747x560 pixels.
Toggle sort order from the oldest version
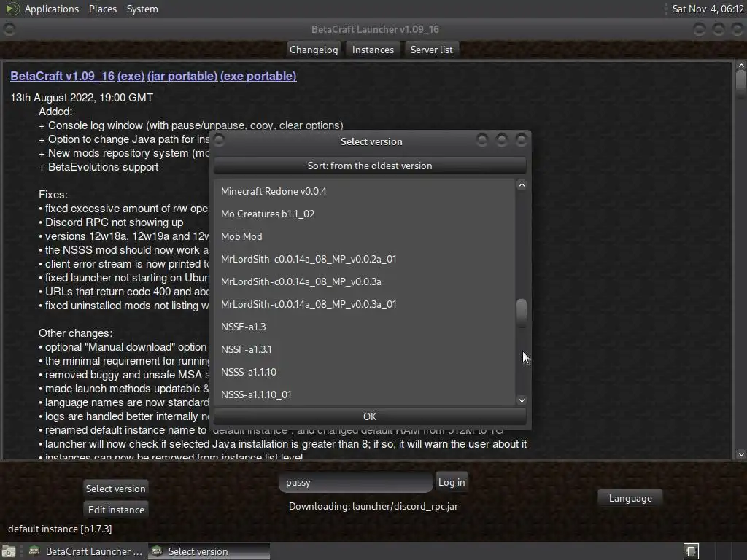tap(370, 166)
